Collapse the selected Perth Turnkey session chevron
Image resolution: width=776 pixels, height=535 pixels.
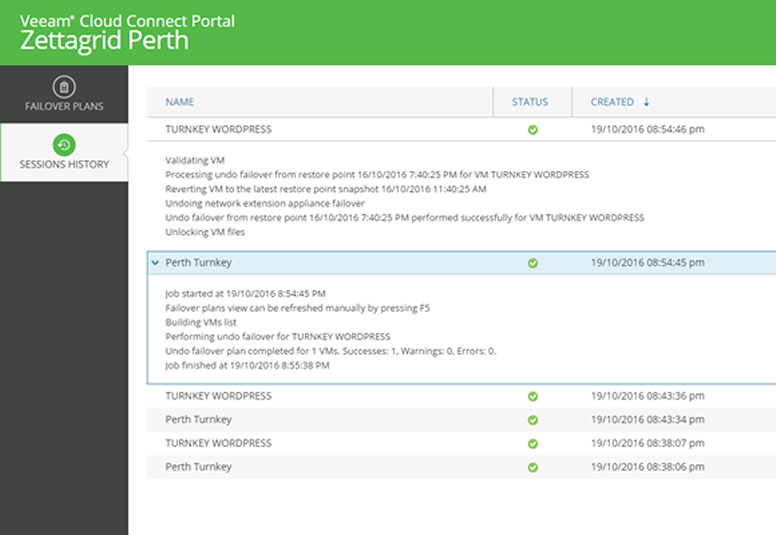coord(155,263)
